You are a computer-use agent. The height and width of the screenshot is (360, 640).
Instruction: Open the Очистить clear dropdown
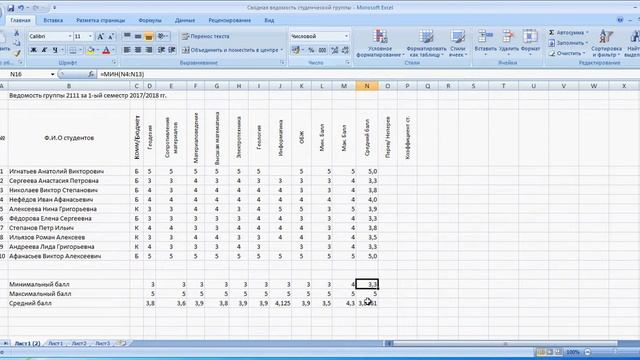pos(567,53)
